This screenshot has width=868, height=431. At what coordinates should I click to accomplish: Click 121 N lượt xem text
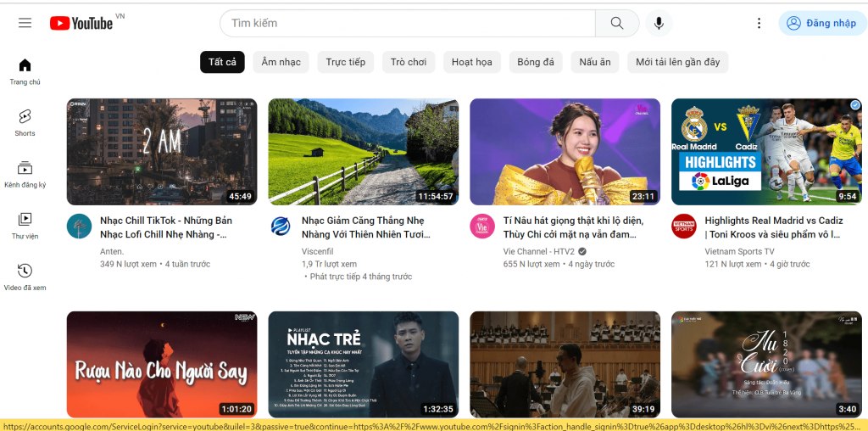coord(732,264)
